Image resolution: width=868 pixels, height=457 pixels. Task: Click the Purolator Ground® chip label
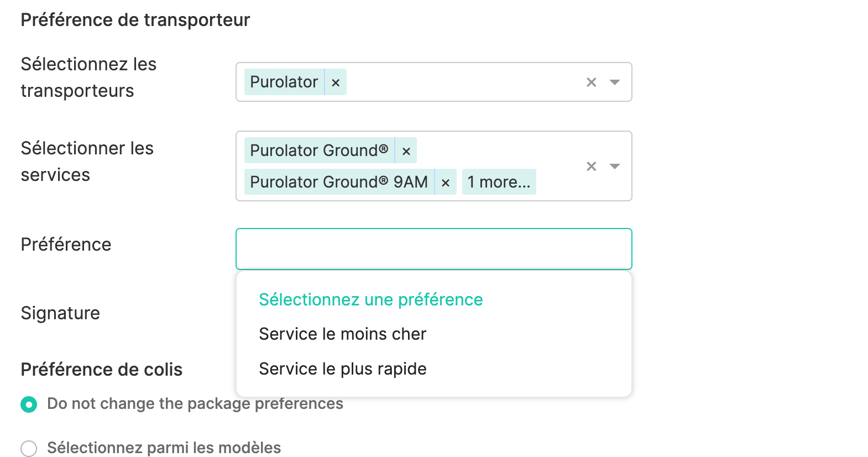[x=319, y=150]
